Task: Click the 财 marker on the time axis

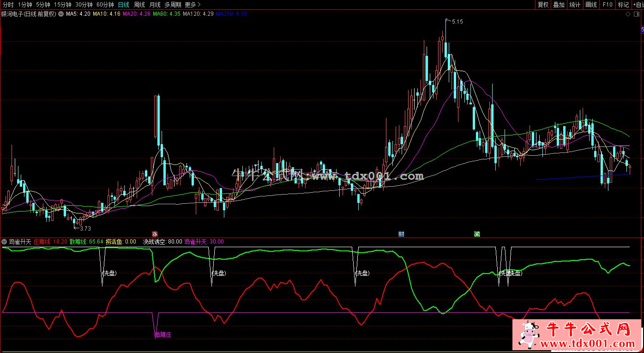Action: [401, 234]
